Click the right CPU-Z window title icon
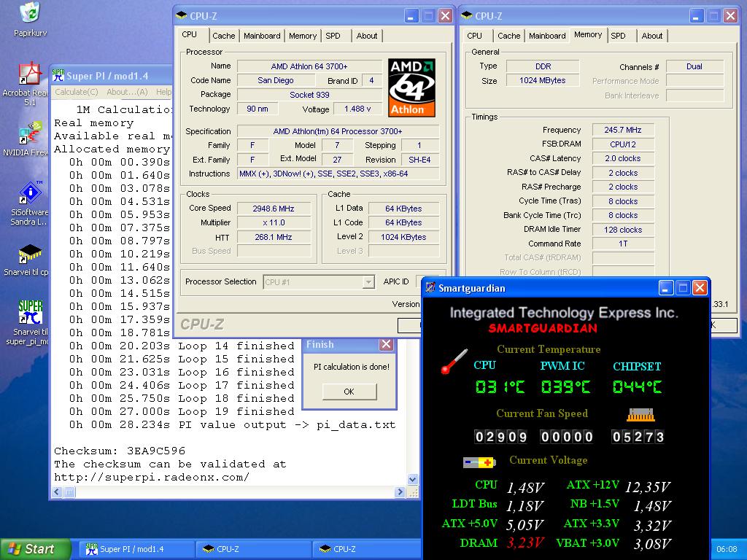Viewport: 747px width, 560px height. point(467,16)
